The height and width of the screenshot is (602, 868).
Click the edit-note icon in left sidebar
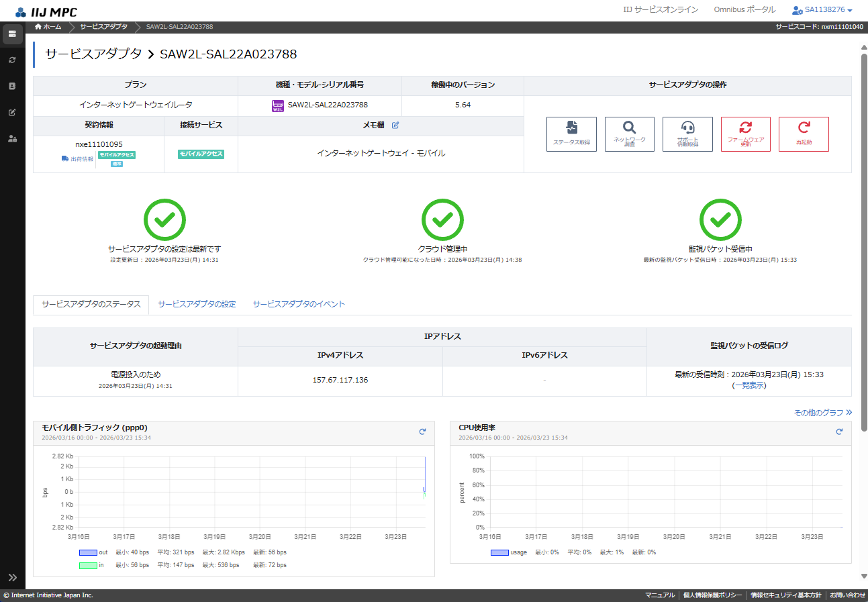point(12,112)
